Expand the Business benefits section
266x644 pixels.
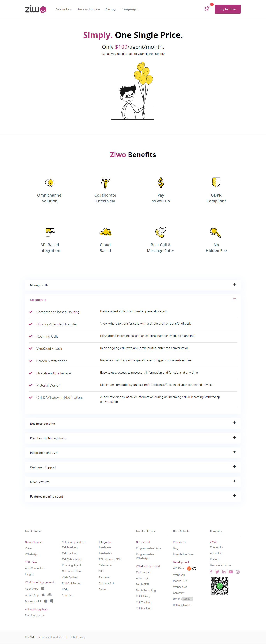point(133,423)
